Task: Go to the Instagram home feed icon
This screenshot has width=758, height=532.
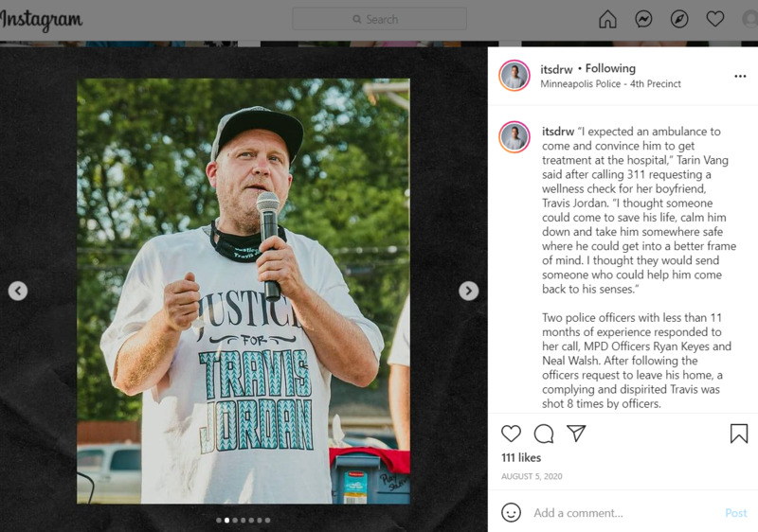Action: [x=607, y=19]
